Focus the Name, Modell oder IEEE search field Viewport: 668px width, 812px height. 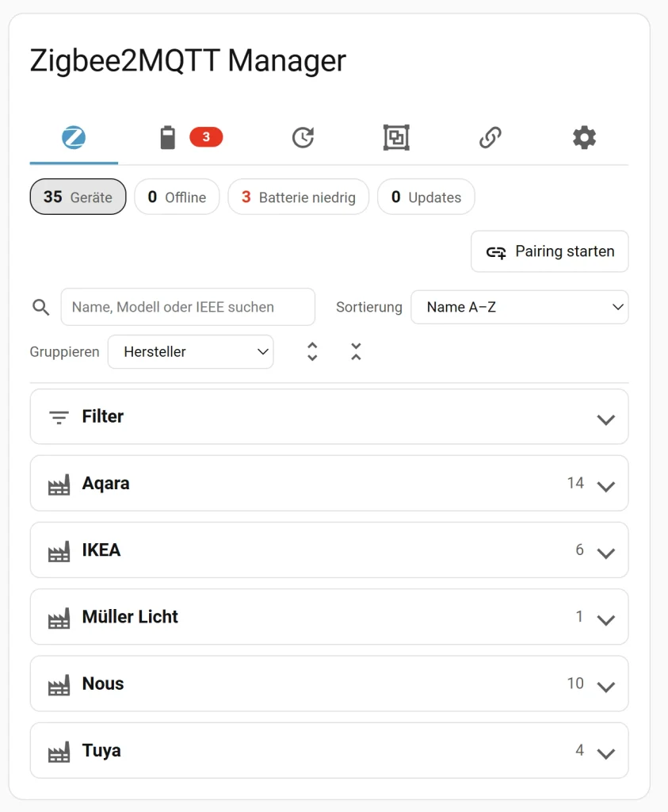(188, 307)
